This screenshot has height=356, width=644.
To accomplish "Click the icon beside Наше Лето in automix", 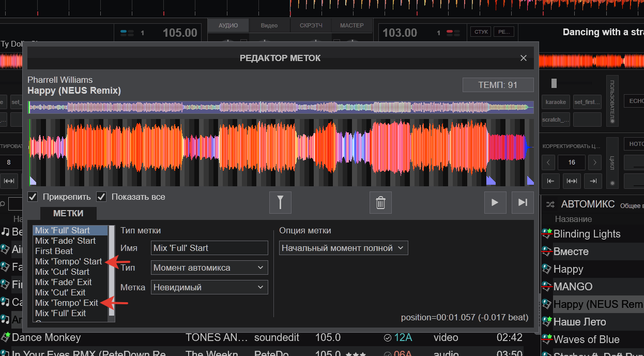I will tap(547, 322).
